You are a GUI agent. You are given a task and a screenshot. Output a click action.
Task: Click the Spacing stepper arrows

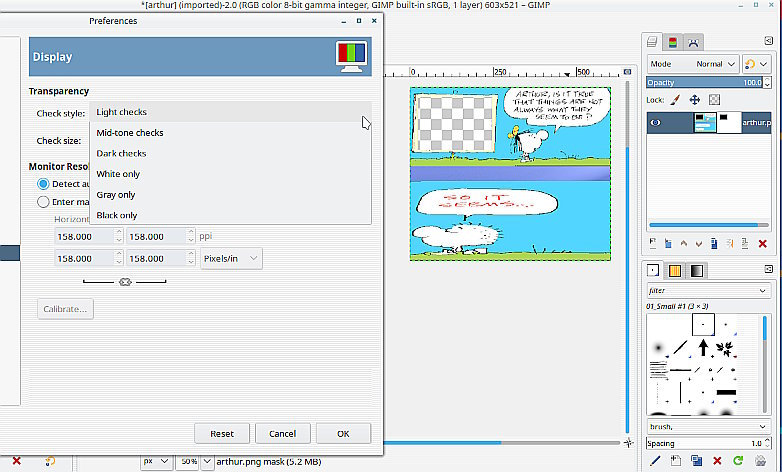pos(767,443)
